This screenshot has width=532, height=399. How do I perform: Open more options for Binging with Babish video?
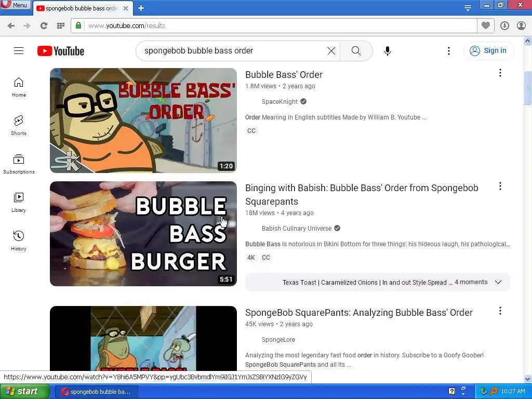[x=500, y=187]
